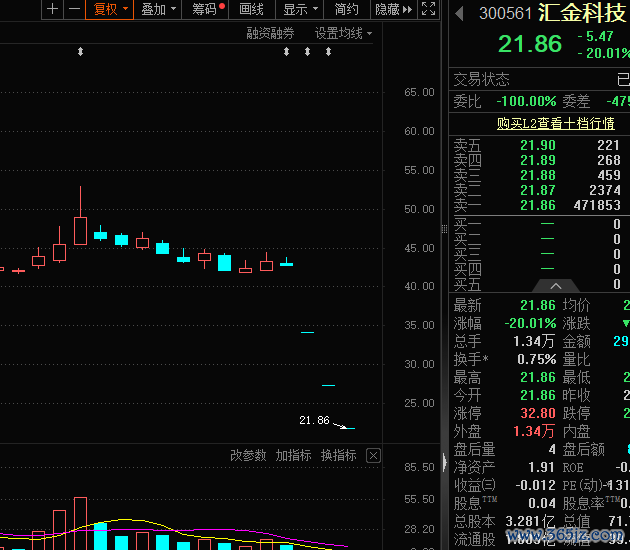The height and width of the screenshot is (550, 630).
Task: Click stock code 300561
Action: coord(505,14)
